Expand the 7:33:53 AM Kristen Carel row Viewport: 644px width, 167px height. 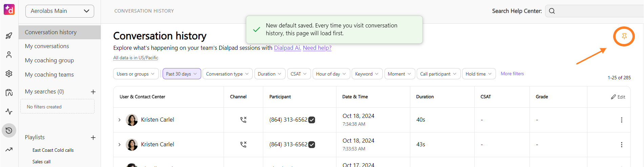coord(120,145)
